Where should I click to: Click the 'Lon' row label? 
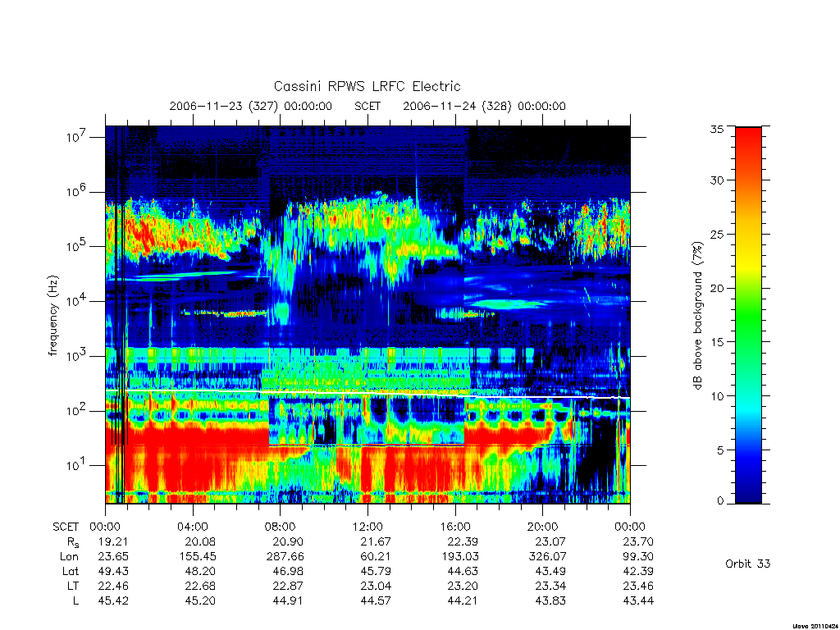[69, 557]
